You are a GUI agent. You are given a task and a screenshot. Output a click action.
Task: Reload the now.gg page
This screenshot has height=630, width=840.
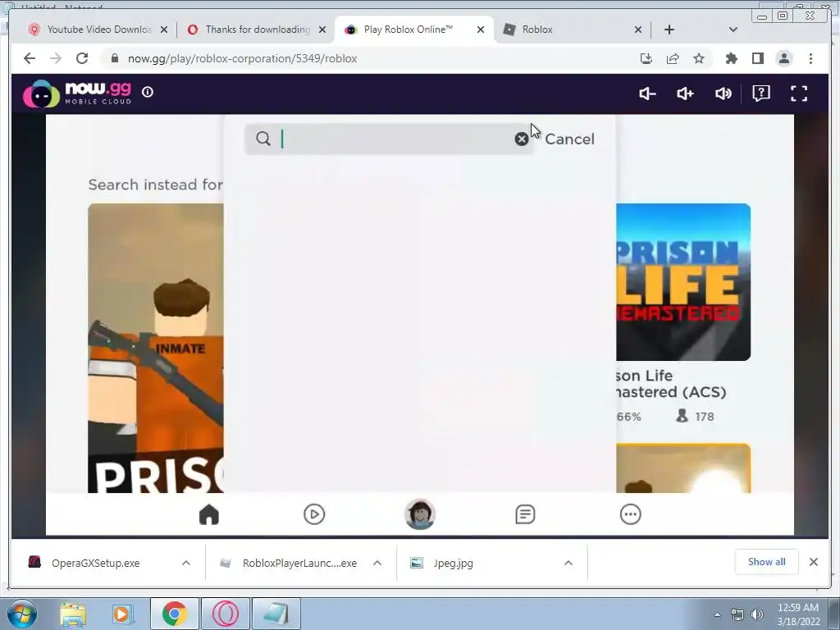(82, 58)
